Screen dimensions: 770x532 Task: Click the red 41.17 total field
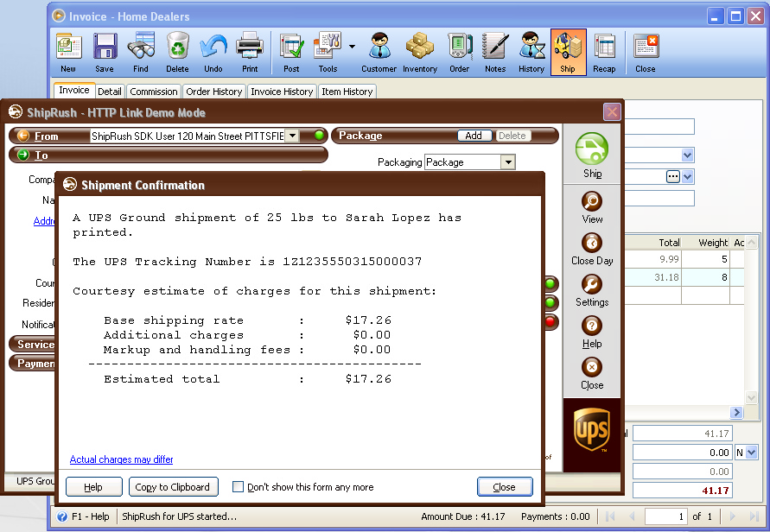[683, 491]
